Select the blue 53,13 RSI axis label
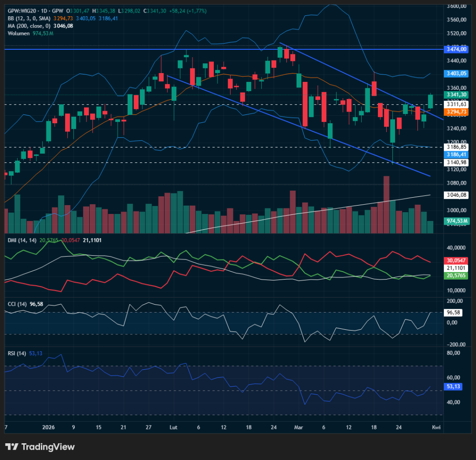This screenshot has width=476, height=460. click(453, 387)
